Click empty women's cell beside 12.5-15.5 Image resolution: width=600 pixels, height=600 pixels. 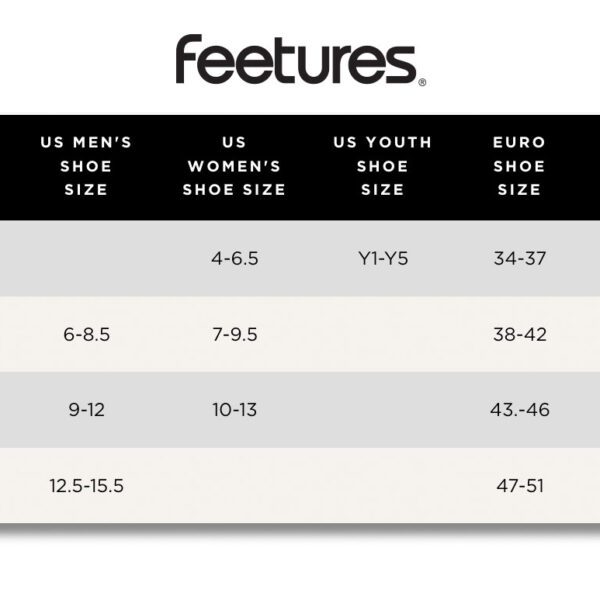point(235,486)
